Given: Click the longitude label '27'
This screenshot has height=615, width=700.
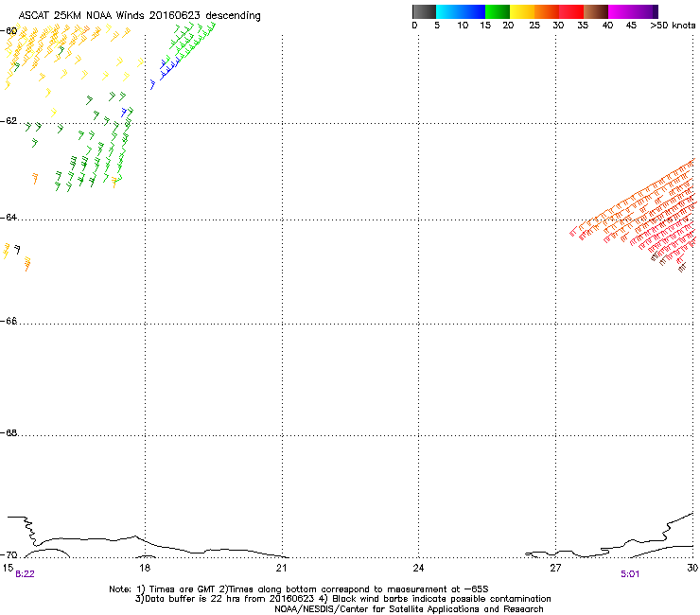Looking at the screenshot, I should click(555, 568).
